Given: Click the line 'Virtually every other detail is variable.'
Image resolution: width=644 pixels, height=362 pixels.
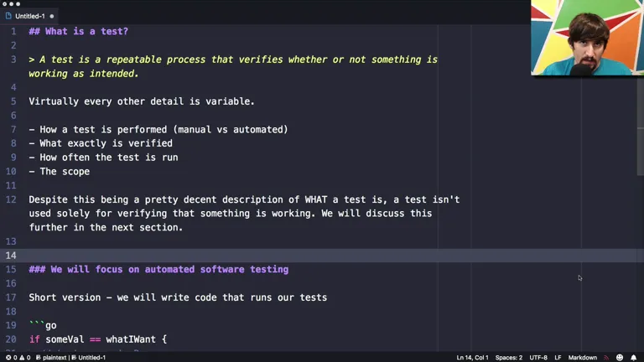Looking at the screenshot, I should (142, 101).
